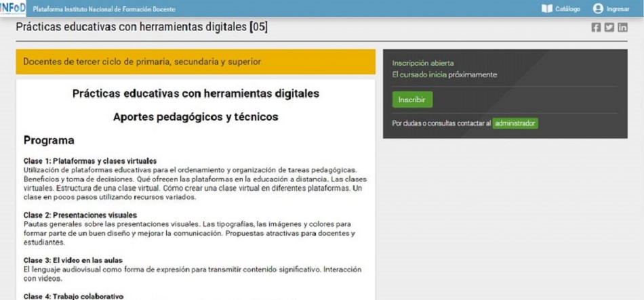Click the Programa heading
The image size is (644, 300).
[x=49, y=141]
